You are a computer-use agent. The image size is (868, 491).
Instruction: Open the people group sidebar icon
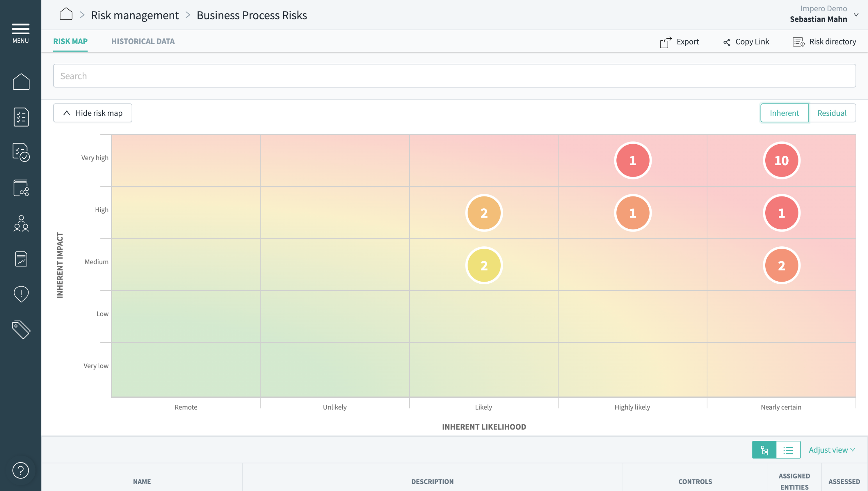coord(21,223)
